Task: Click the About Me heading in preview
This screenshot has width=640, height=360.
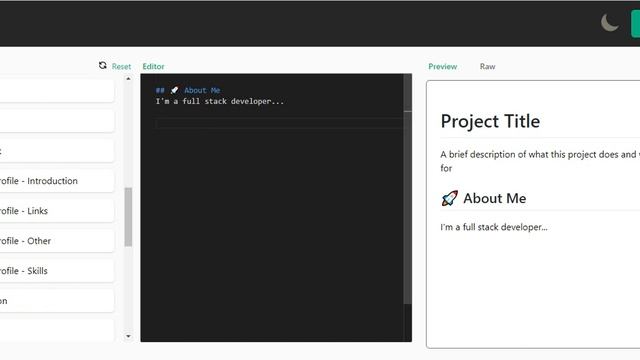Action: 494,198
